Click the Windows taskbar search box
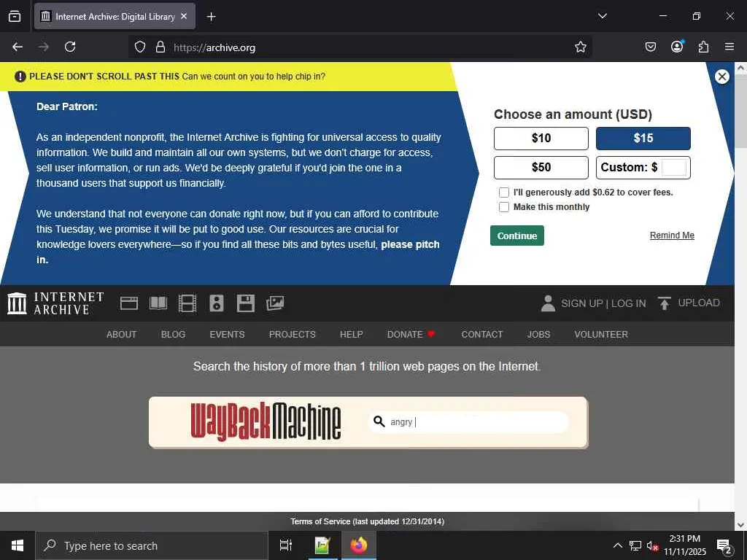 click(152, 545)
